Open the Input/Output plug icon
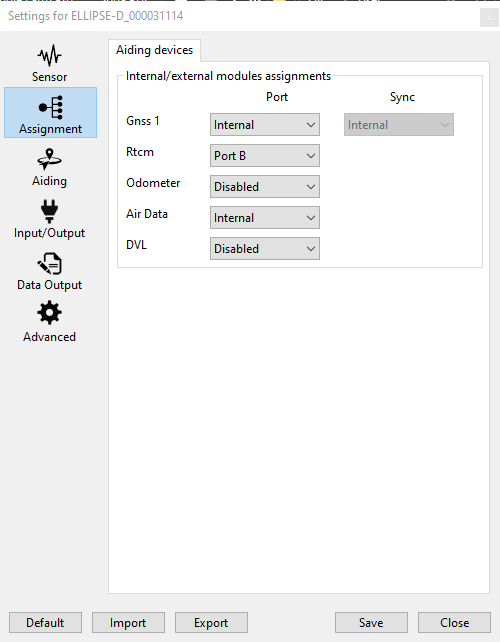Image resolution: width=500 pixels, height=642 pixels. tap(50, 211)
